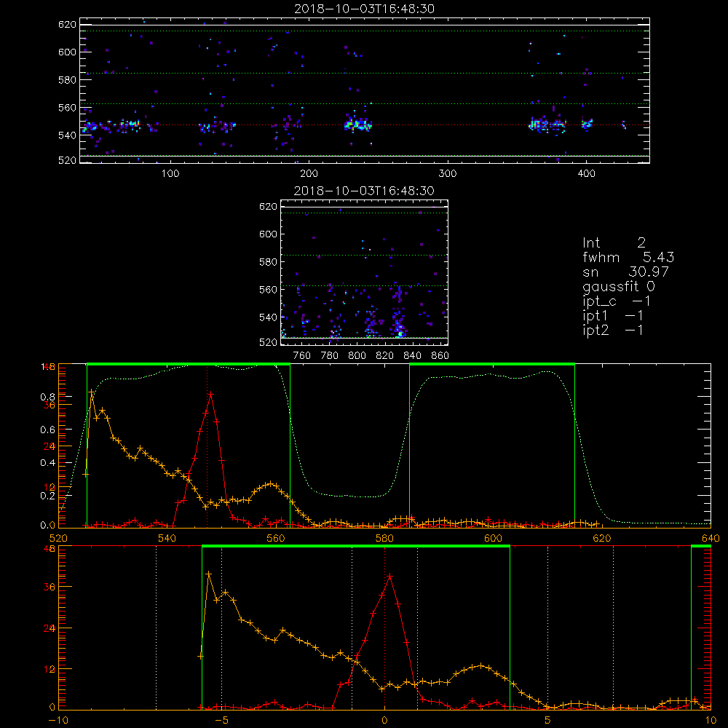Click y-axis label 0.4 on profile plot
Image resolution: width=728 pixels, height=728 pixels.
click(x=47, y=463)
